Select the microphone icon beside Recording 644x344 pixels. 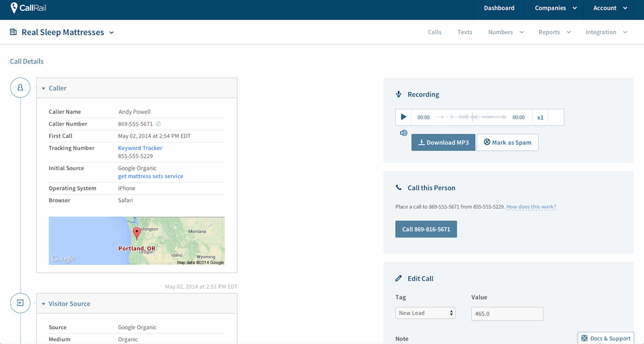[x=399, y=94]
